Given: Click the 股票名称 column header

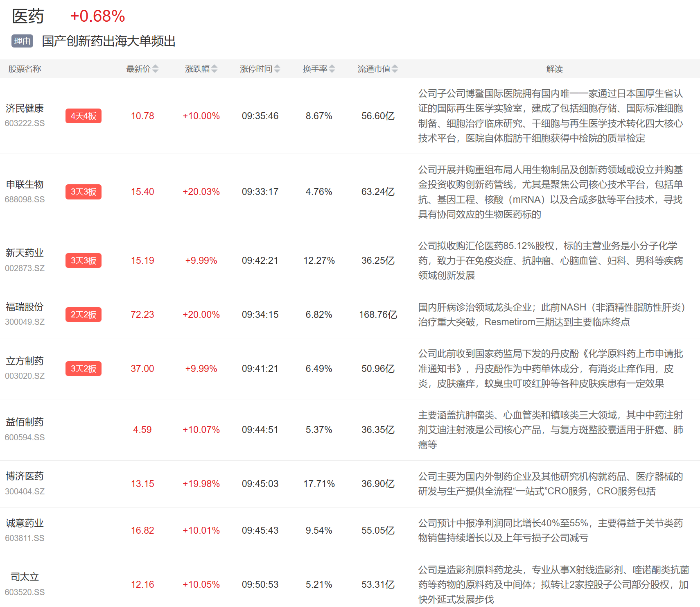Looking at the screenshot, I should (25, 69).
